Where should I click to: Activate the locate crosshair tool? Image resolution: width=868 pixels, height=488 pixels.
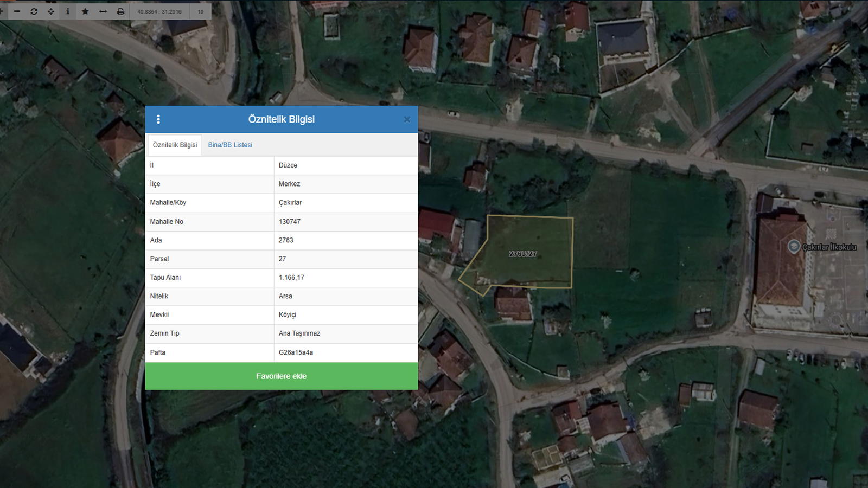tap(51, 11)
